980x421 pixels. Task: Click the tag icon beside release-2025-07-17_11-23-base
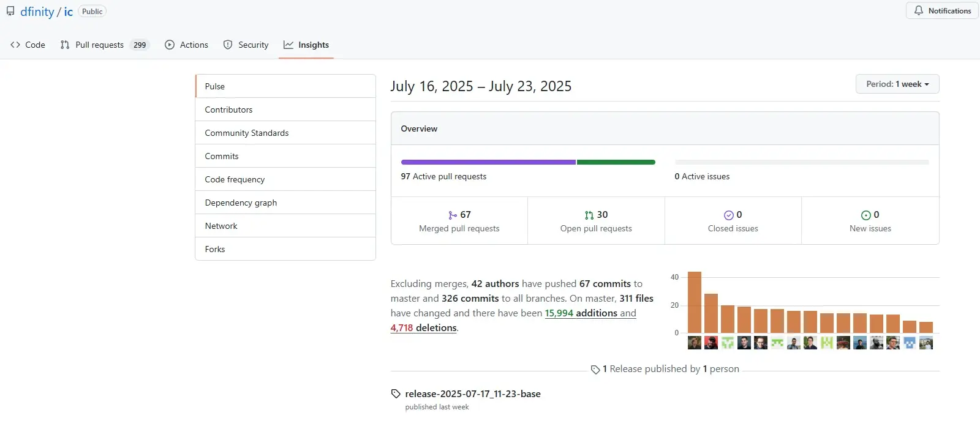click(396, 393)
